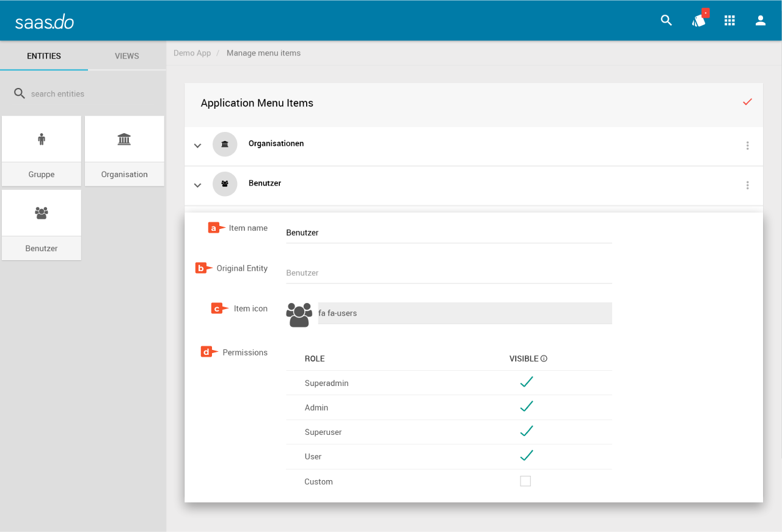
Task: Expand the Organisationen menu item chevron
Action: [197, 146]
